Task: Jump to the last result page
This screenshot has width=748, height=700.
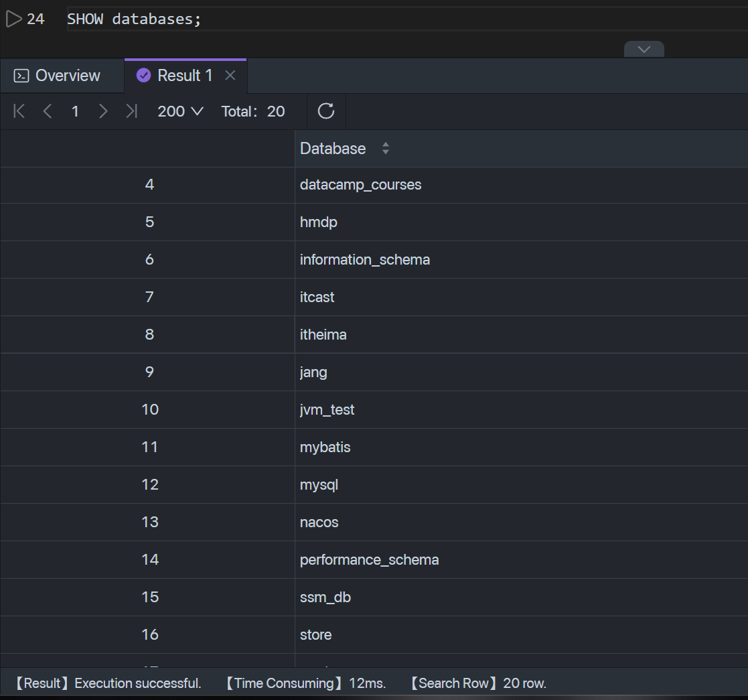Action: [x=131, y=111]
